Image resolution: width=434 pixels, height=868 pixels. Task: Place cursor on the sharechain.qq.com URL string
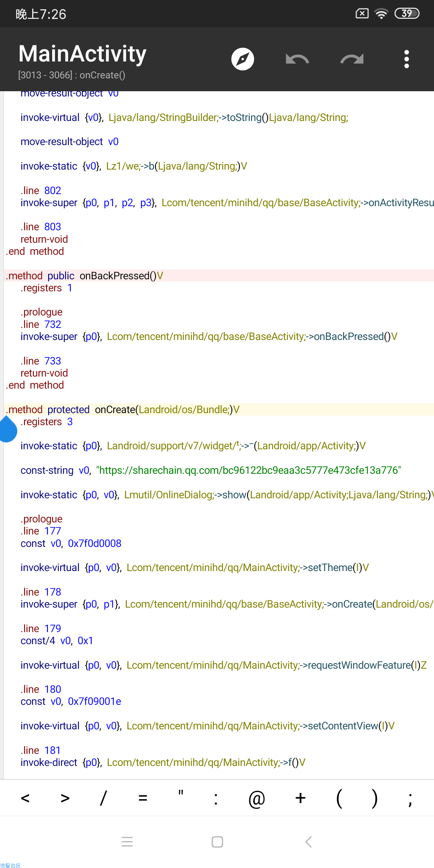249,470
